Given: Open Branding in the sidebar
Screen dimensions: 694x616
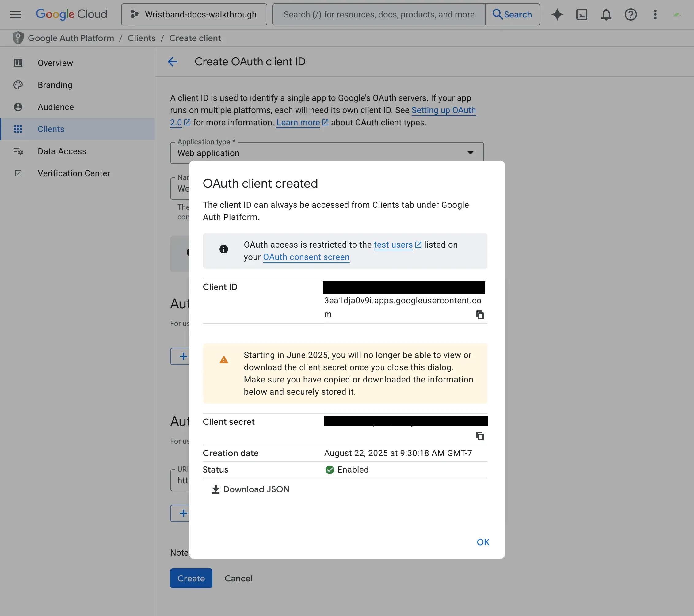Looking at the screenshot, I should coord(78,85).
